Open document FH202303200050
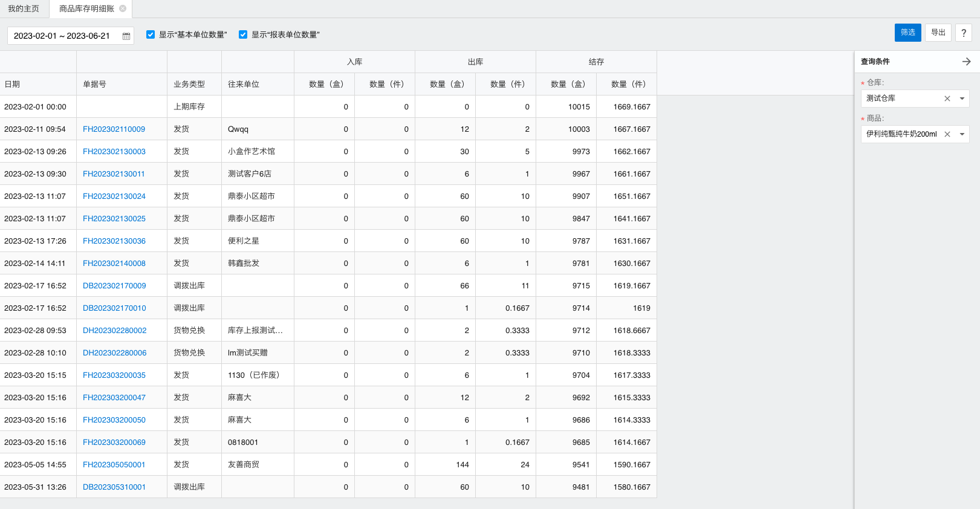The height and width of the screenshot is (509, 980). 114,420
